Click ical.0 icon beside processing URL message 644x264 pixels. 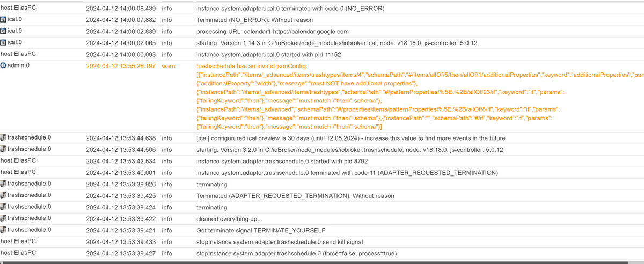tap(3, 31)
